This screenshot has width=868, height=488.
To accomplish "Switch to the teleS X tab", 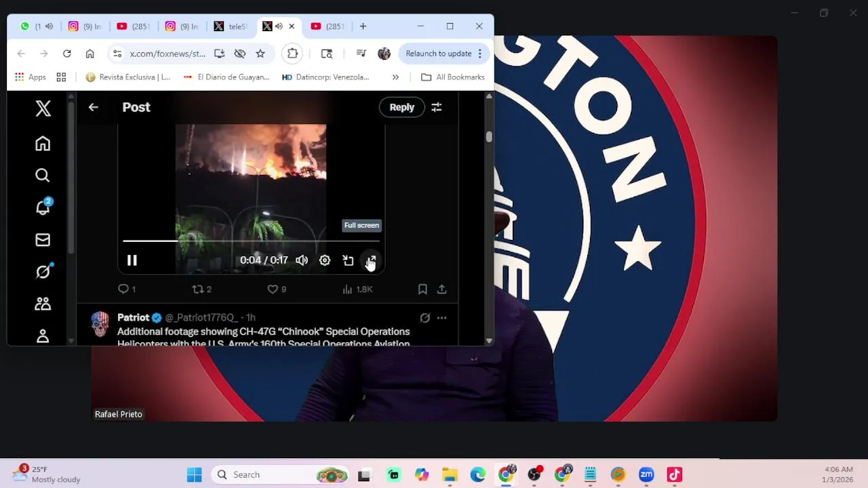I will pos(231,26).
